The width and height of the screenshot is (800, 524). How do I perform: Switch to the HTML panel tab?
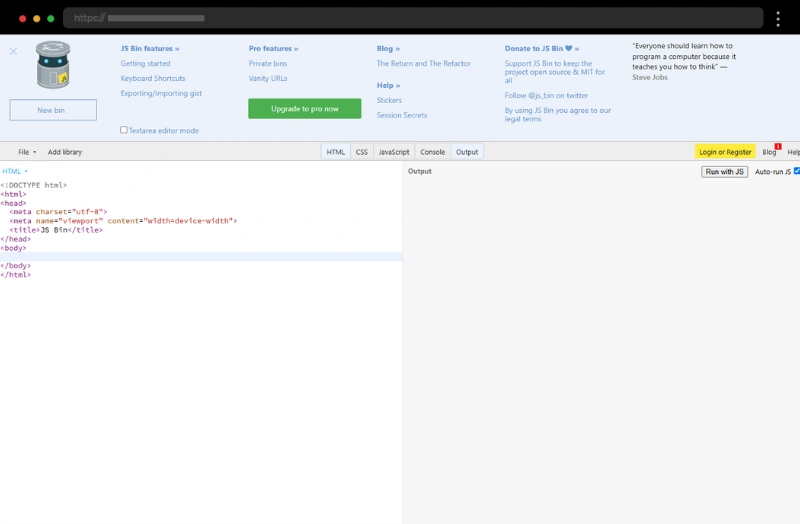336,152
